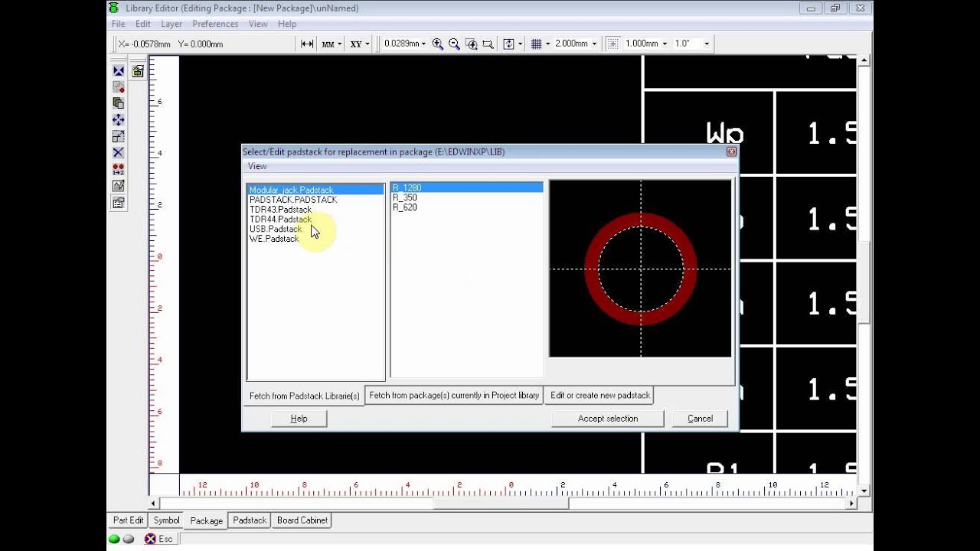
Task: Open the View menu in padstack dialog
Action: (x=257, y=166)
